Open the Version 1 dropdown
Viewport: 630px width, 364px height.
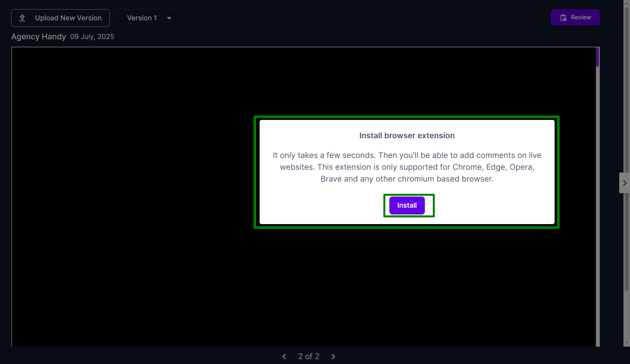(x=142, y=18)
